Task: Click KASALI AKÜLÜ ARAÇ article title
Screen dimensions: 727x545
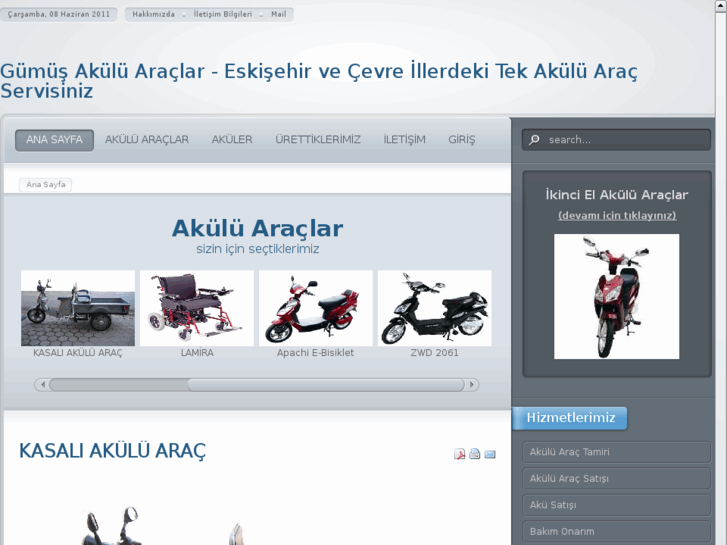Action: click(112, 451)
